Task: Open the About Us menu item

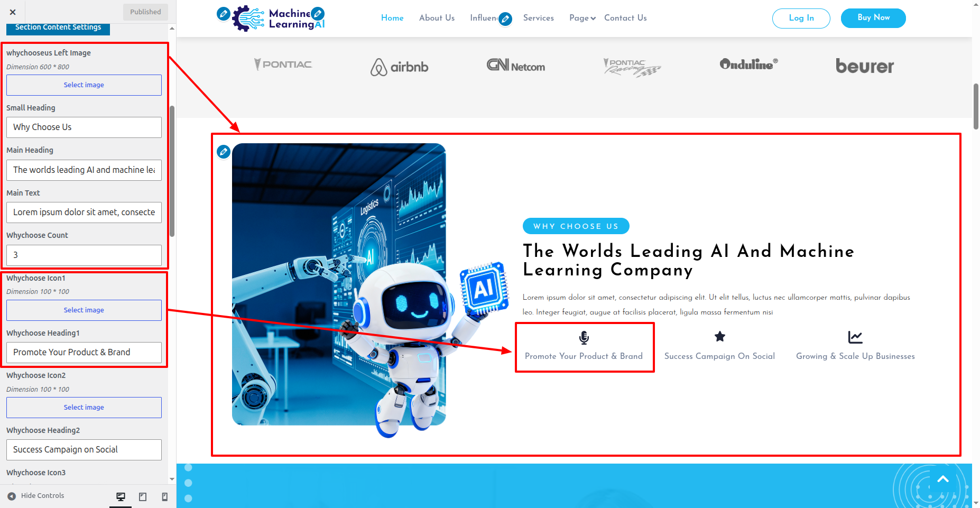Action: (x=437, y=18)
